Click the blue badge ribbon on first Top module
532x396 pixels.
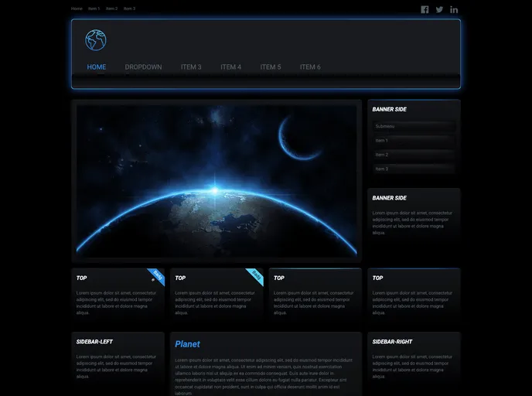point(157,276)
